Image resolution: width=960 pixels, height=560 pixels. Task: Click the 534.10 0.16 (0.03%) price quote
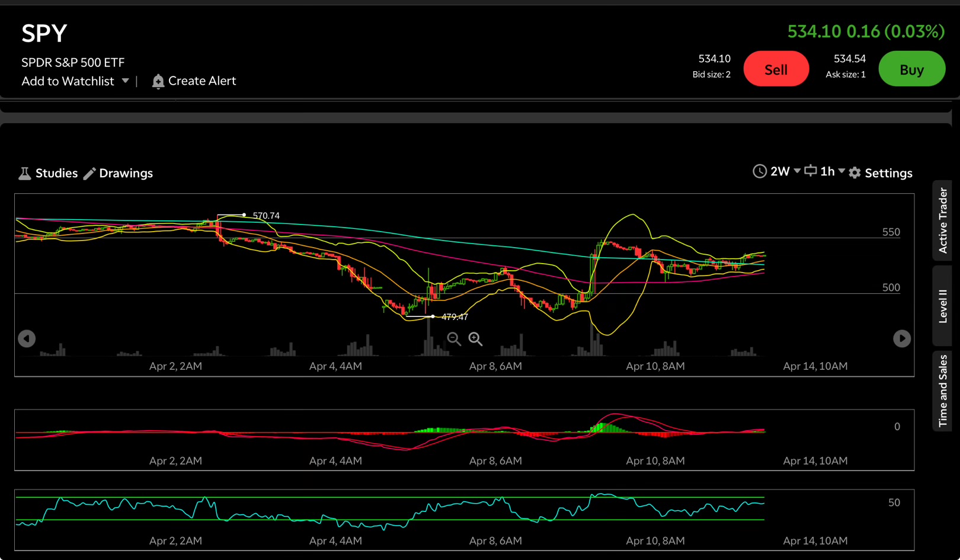click(x=866, y=31)
